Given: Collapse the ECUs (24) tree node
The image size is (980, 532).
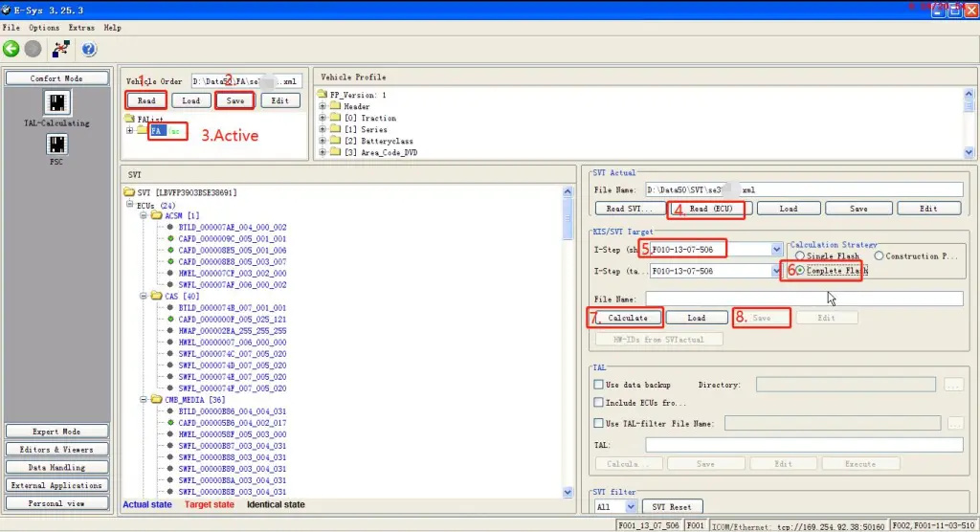Looking at the screenshot, I should point(129,205).
